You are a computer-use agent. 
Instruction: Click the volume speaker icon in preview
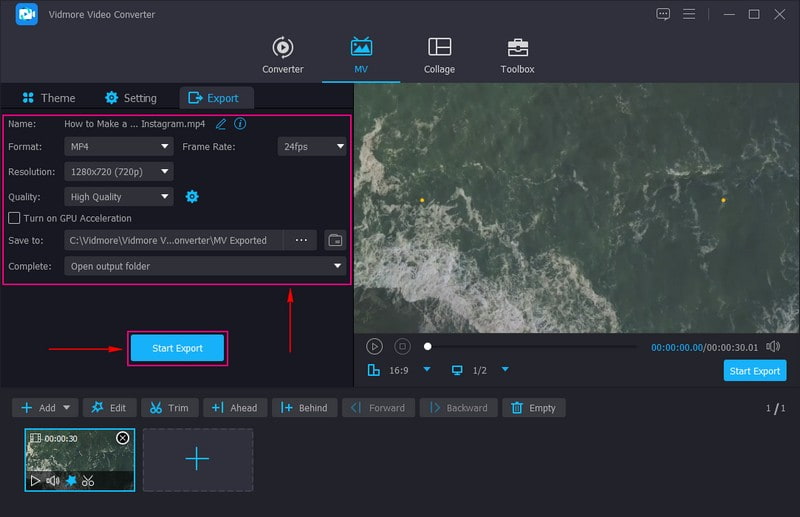[773, 346]
